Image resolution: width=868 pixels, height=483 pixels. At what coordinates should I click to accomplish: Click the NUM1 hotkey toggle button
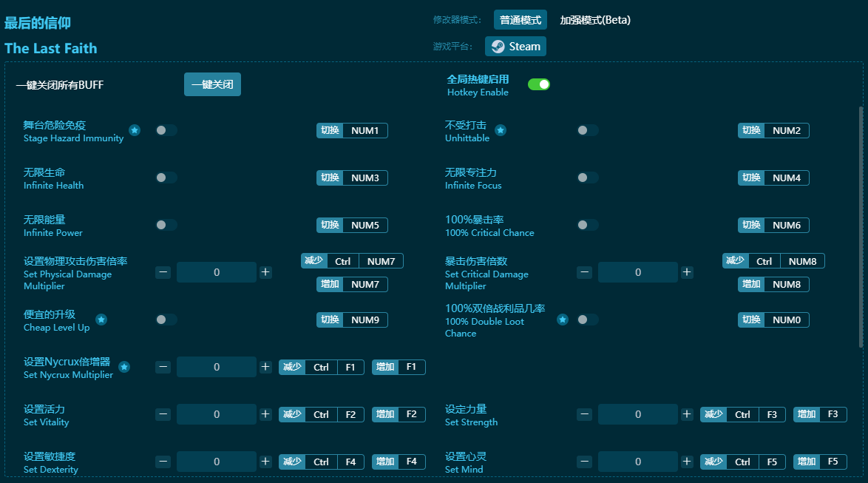click(353, 130)
